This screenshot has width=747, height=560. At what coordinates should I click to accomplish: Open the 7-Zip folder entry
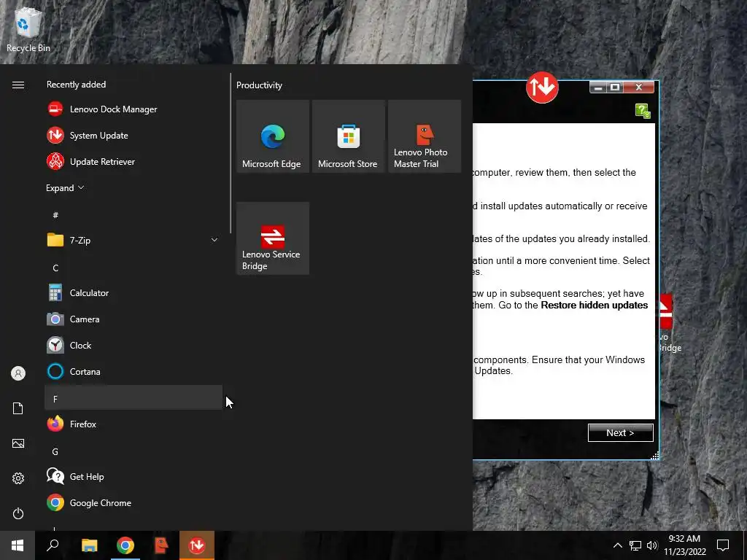click(x=133, y=240)
